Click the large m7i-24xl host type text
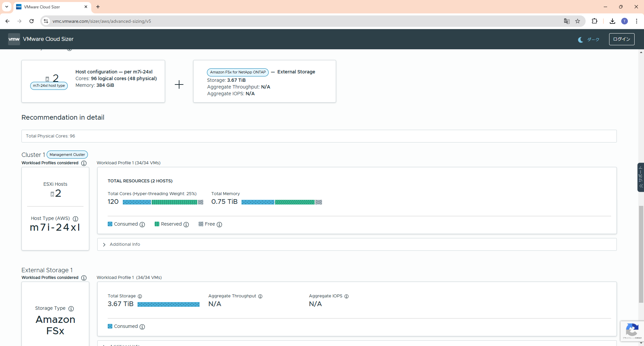This screenshot has height=346, width=644. tap(55, 228)
